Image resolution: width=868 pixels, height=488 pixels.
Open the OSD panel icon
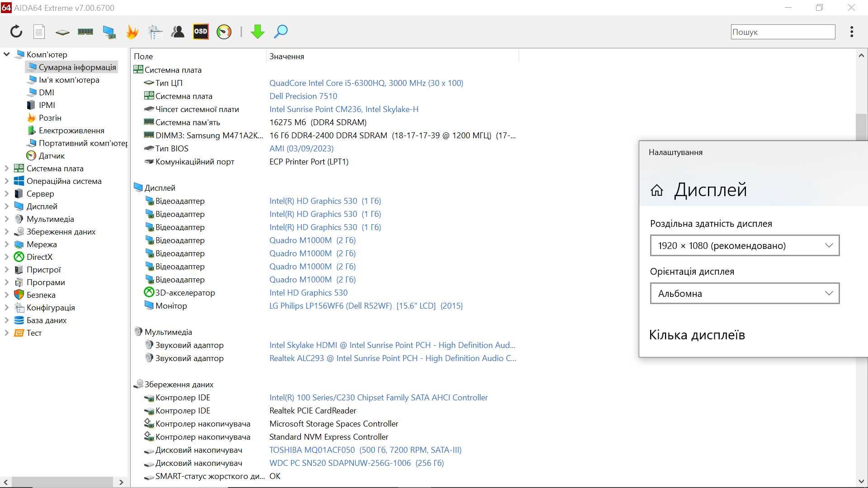(201, 32)
